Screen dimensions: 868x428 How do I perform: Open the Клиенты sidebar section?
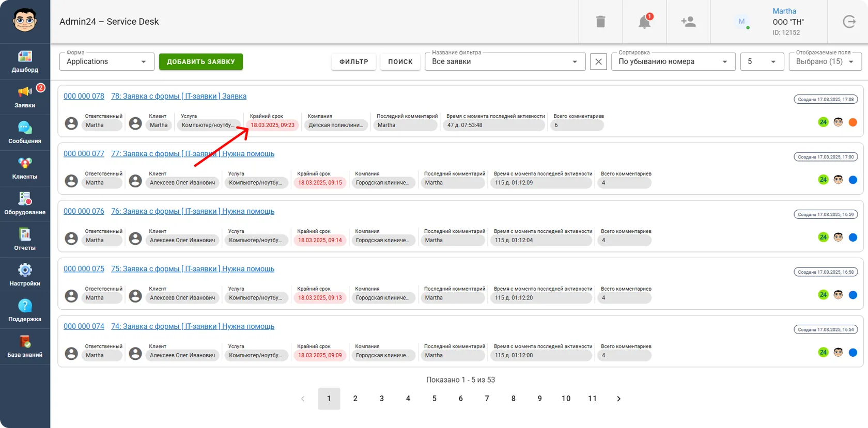pyautogui.click(x=25, y=168)
